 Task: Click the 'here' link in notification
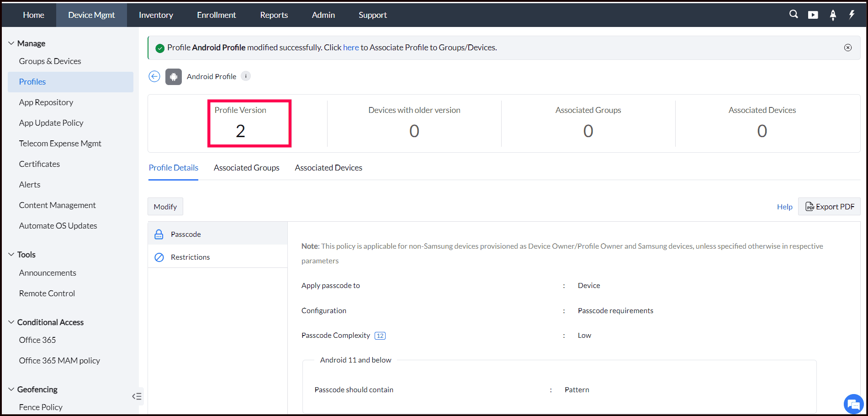(351, 48)
